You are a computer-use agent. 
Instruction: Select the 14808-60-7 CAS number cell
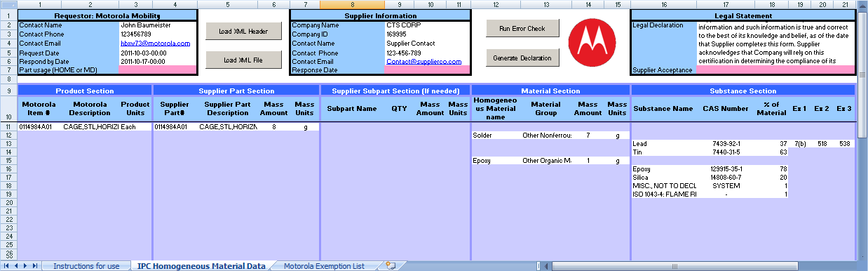(726, 178)
